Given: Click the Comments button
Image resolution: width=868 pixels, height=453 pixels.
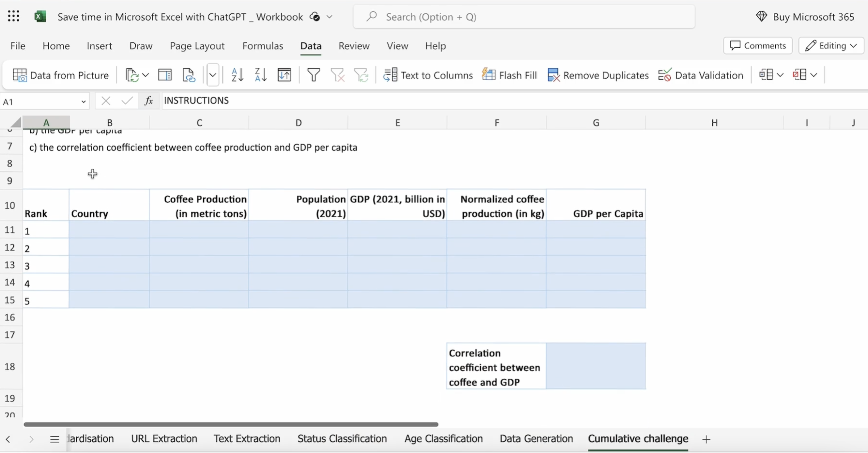Looking at the screenshot, I should tap(757, 46).
